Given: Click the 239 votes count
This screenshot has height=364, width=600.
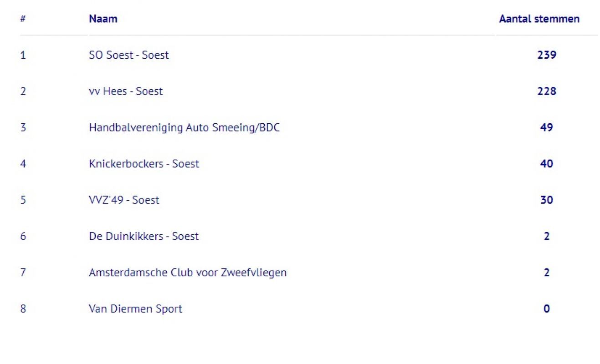Looking at the screenshot, I should 547,55.
